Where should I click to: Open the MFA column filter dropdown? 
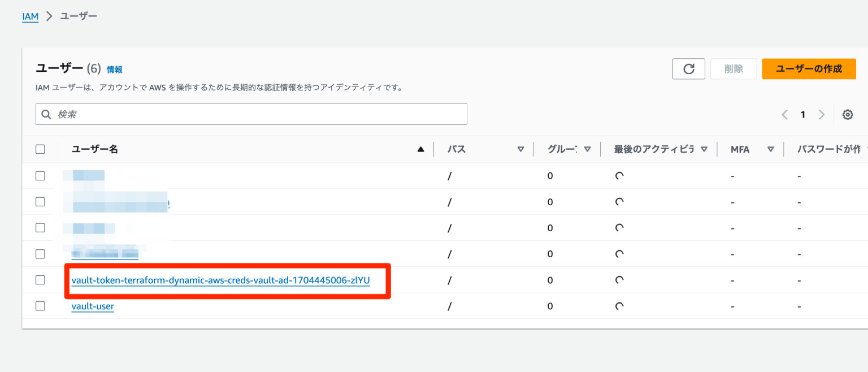pos(770,149)
